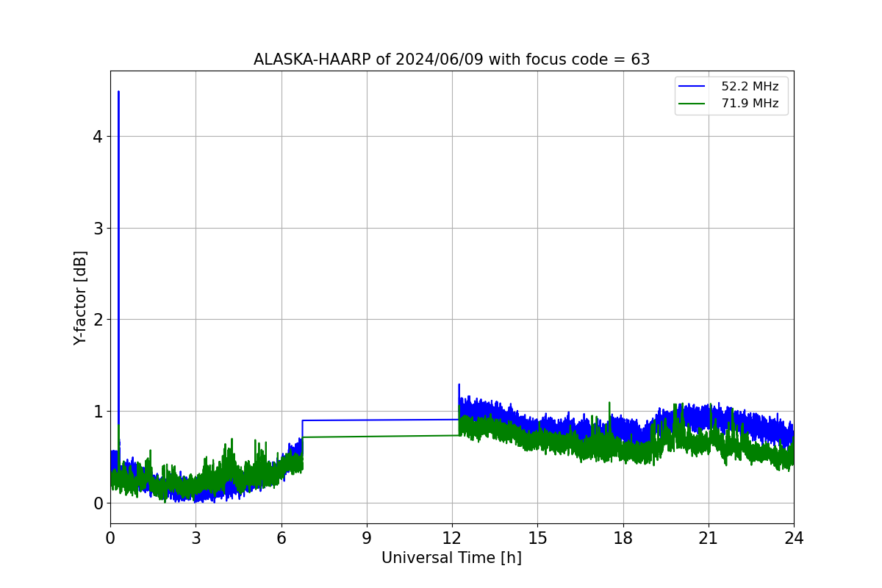
Task: Click the tall blue spike peak near 4.5 dB
Action: [x=118, y=93]
